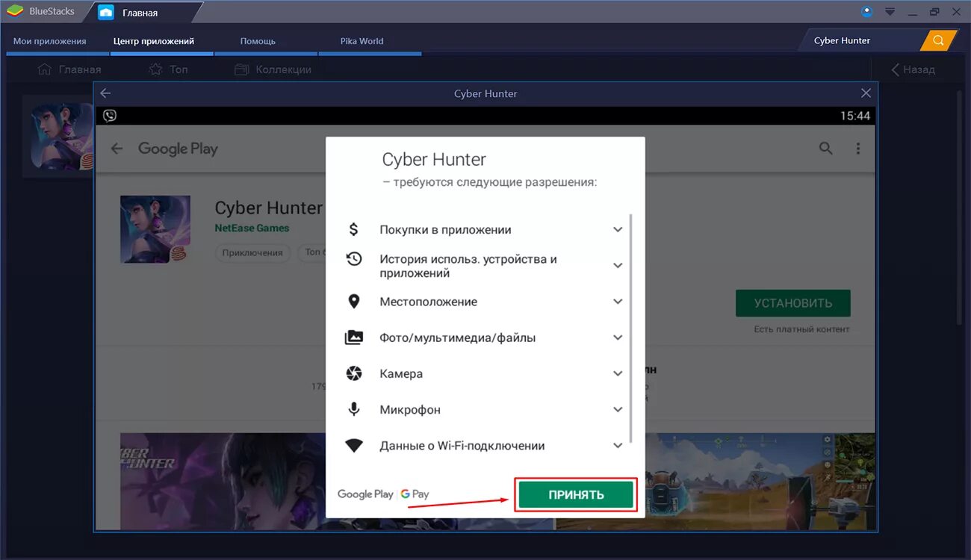Click the Есть платный контент text
Viewport: 971px width, 560px height.
point(801,329)
